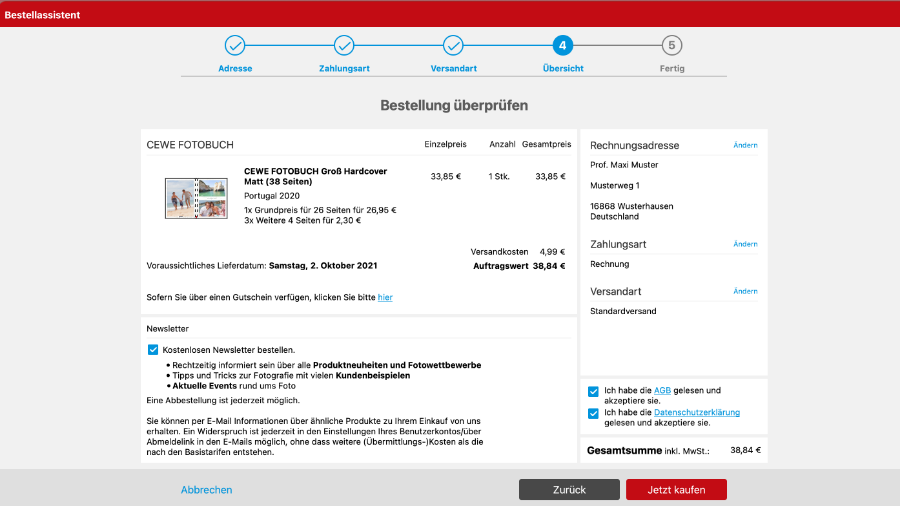Confirm purchase with Jetzt kaufen

676,489
